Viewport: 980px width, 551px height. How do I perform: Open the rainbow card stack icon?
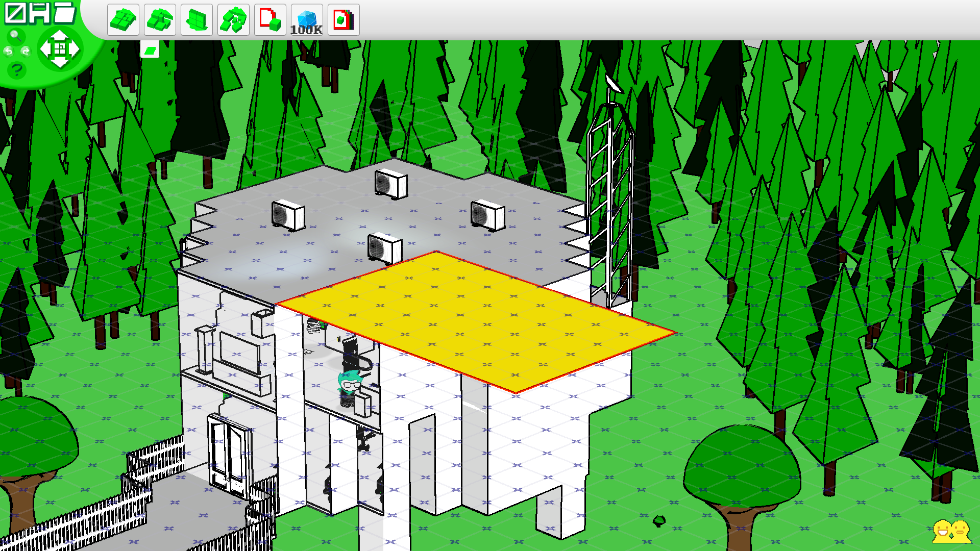(344, 20)
